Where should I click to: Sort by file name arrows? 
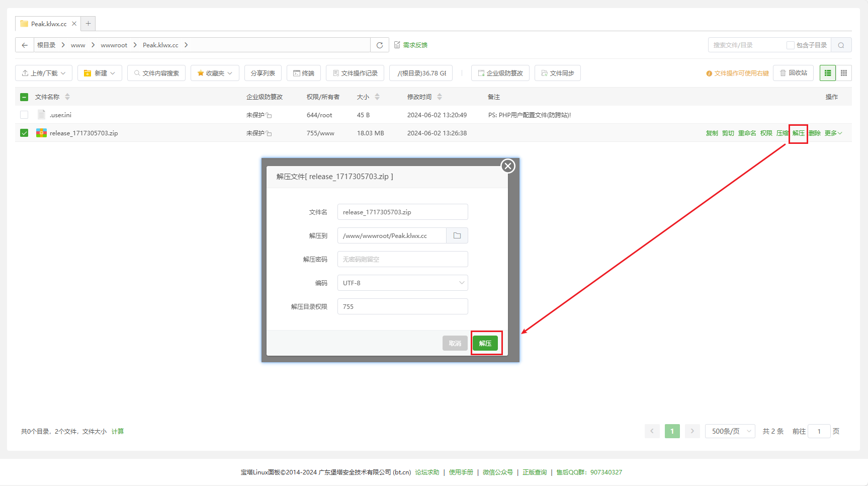click(x=67, y=97)
